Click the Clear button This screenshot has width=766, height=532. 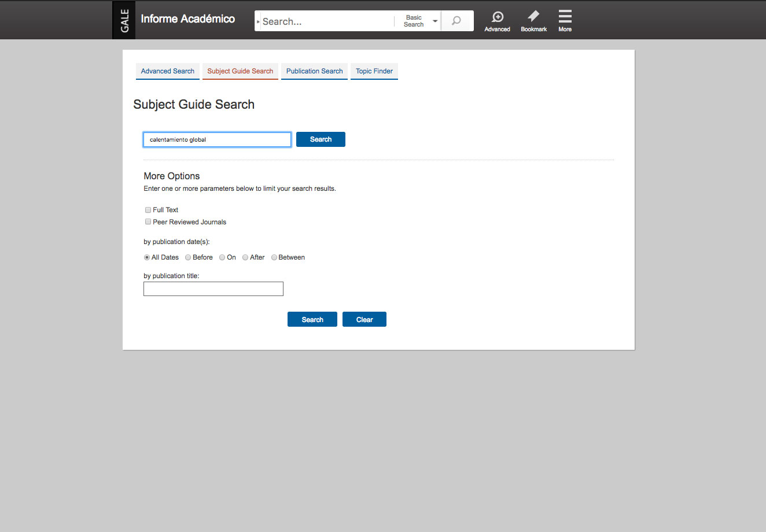(x=364, y=319)
